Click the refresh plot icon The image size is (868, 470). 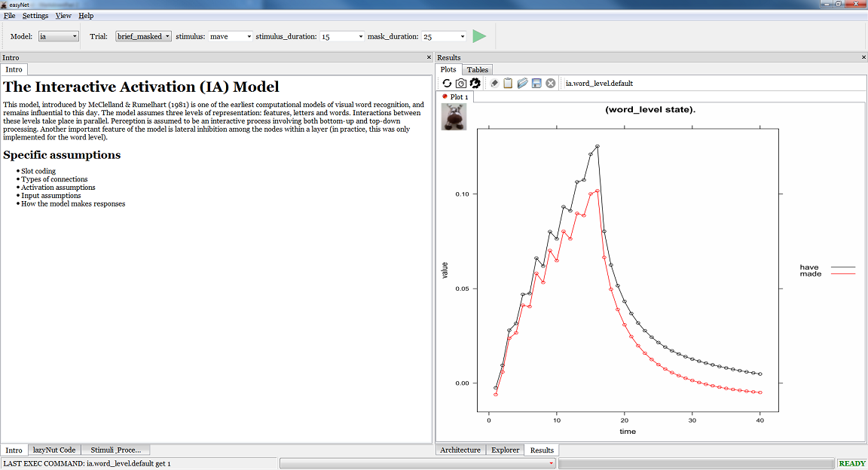coord(447,83)
